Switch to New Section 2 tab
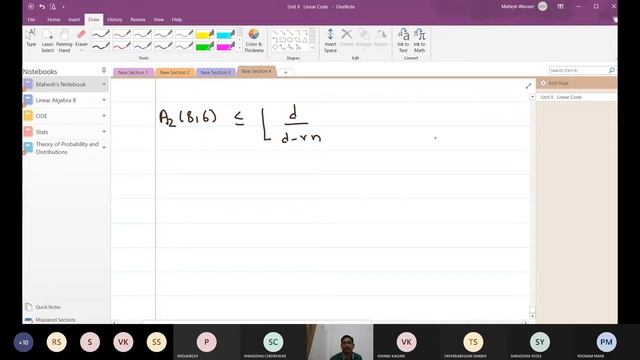The image size is (640, 360). pyautogui.click(x=175, y=72)
